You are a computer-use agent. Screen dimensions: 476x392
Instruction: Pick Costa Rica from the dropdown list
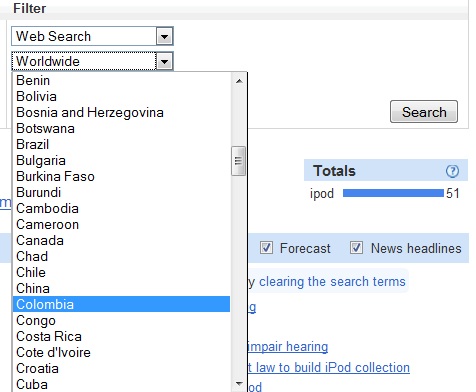tap(121, 336)
